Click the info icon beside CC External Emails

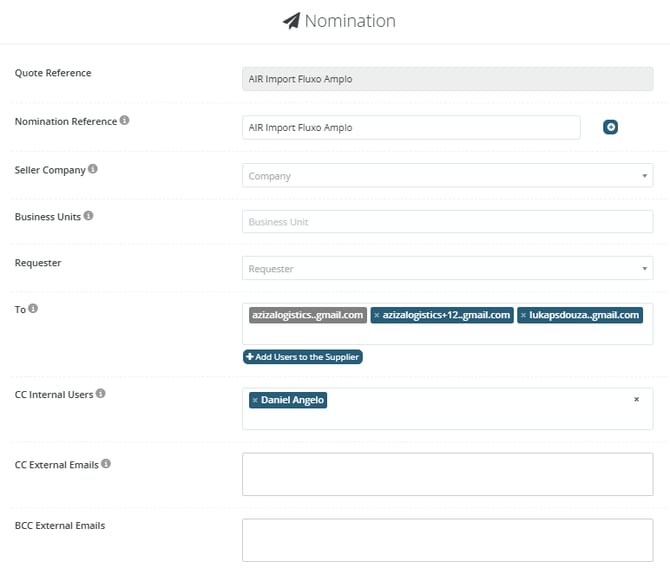[x=106, y=464]
